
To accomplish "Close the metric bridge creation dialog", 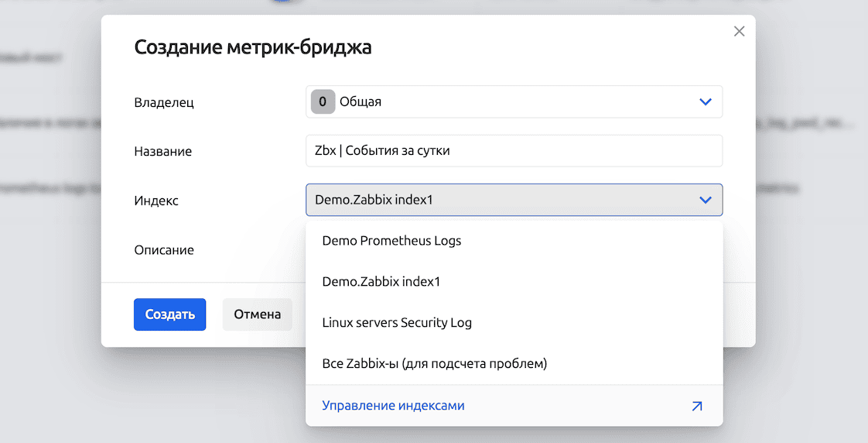I will 739,31.
